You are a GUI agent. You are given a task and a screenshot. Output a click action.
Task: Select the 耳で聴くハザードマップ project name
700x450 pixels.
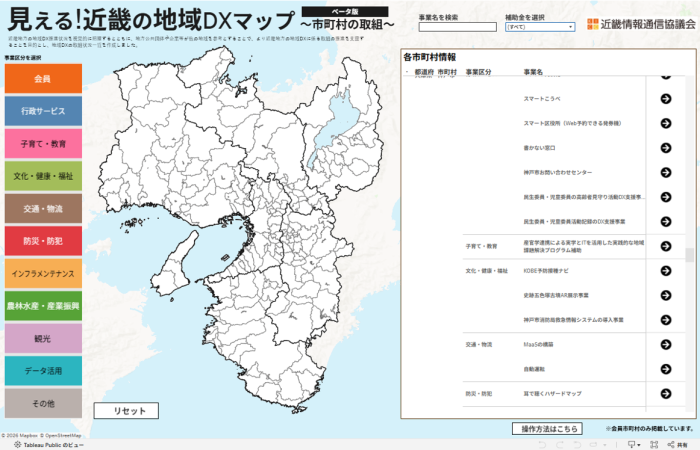point(552,393)
